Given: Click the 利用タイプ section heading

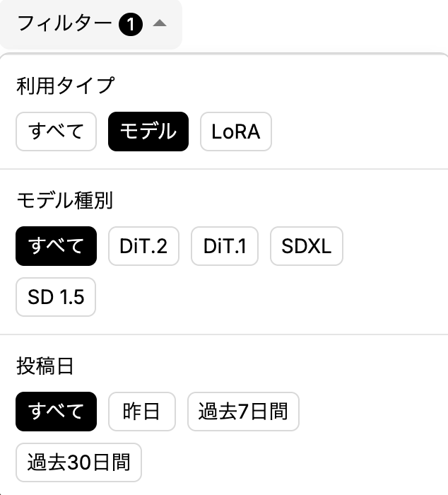Looking at the screenshot, I should [x=65, y=86].
